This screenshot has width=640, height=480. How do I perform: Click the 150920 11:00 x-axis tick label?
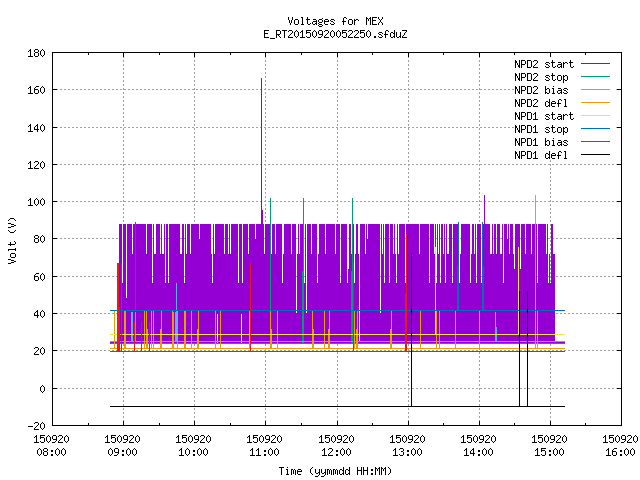(264, 446)
